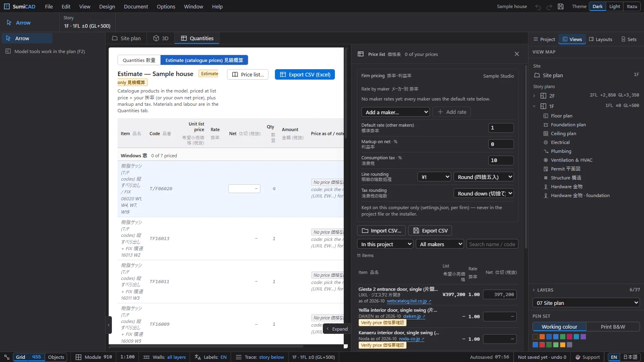Click Export CSV (Excel) button
This screenshot has height=362, width=644.
[x=305, y=74]
